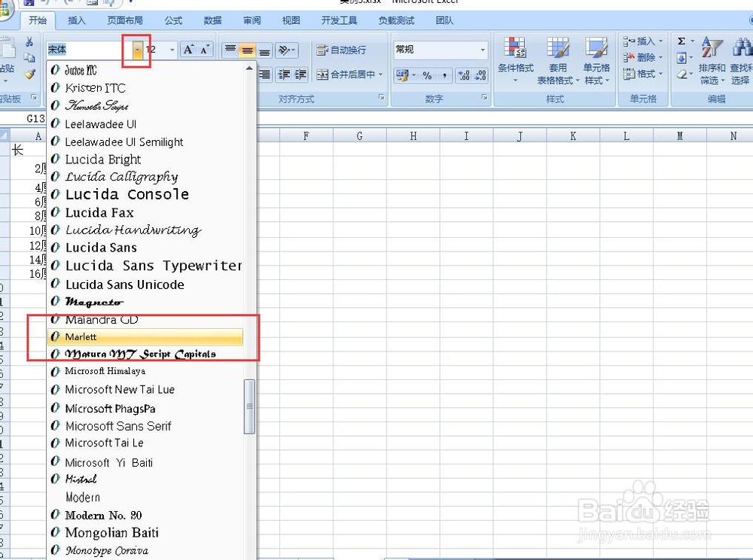Switch to the 开始 (Home) tab

[x=38, y=20]
